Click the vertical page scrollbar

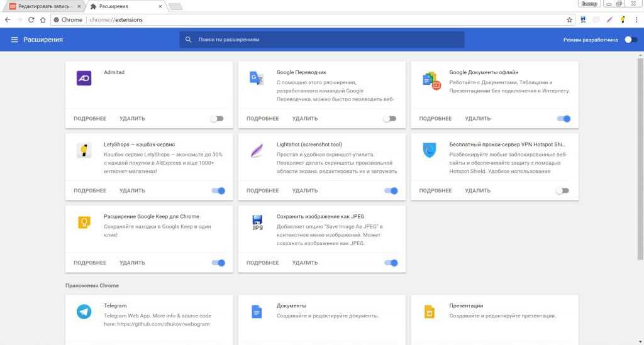(640, 157)
